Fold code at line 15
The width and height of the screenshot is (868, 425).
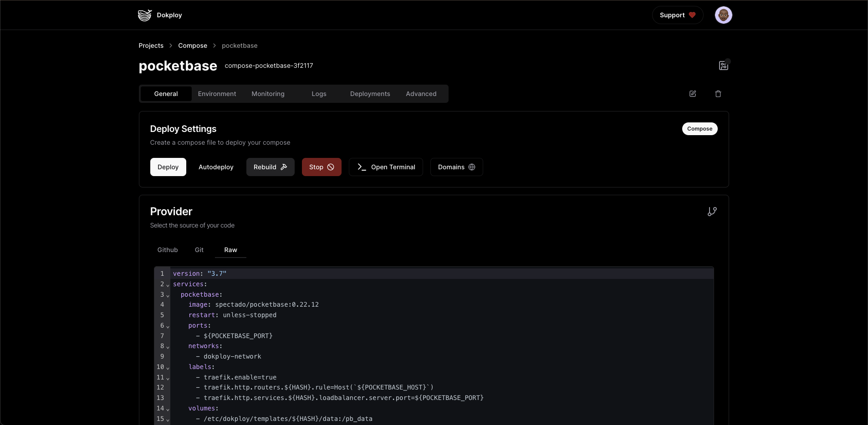point(168,420)
